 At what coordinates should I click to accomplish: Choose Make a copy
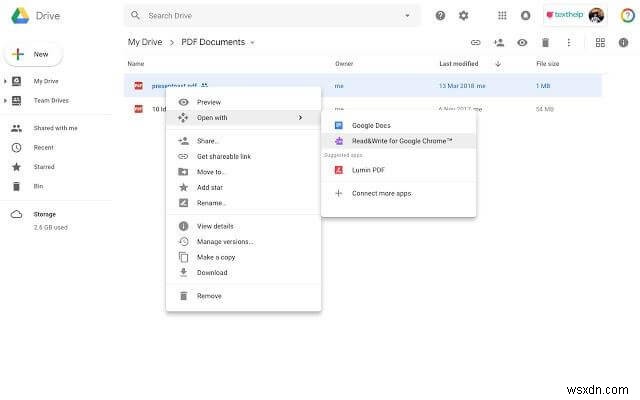[x=244, y=257]
